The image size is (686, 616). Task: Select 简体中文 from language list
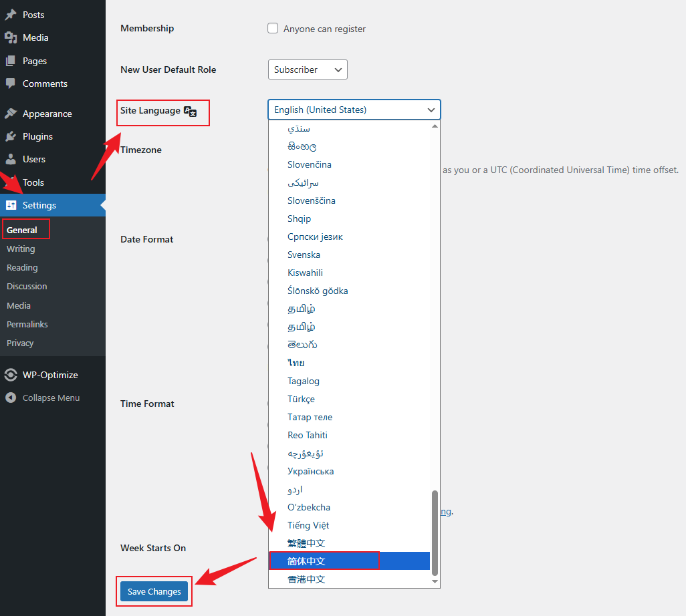click(x=306, y=561)
